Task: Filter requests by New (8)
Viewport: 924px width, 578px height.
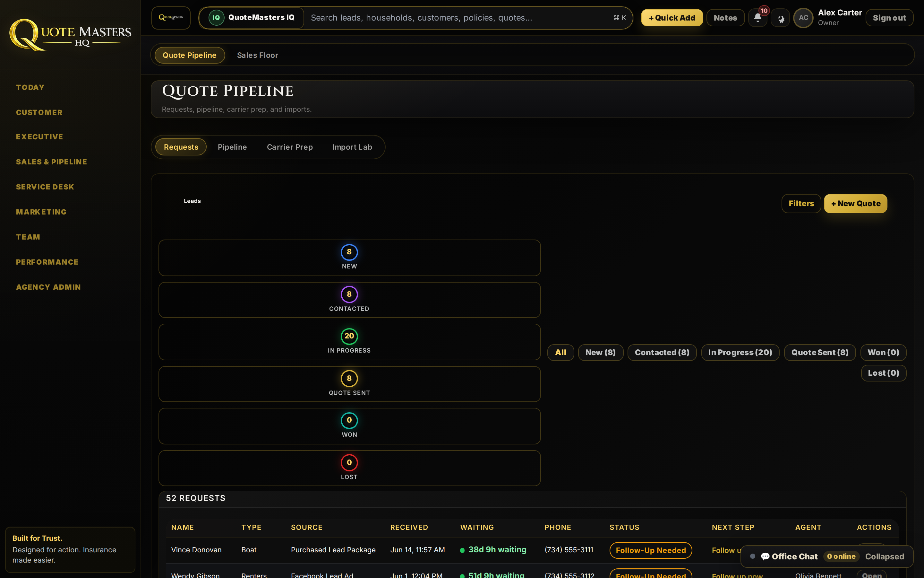Action: (600, 353)
